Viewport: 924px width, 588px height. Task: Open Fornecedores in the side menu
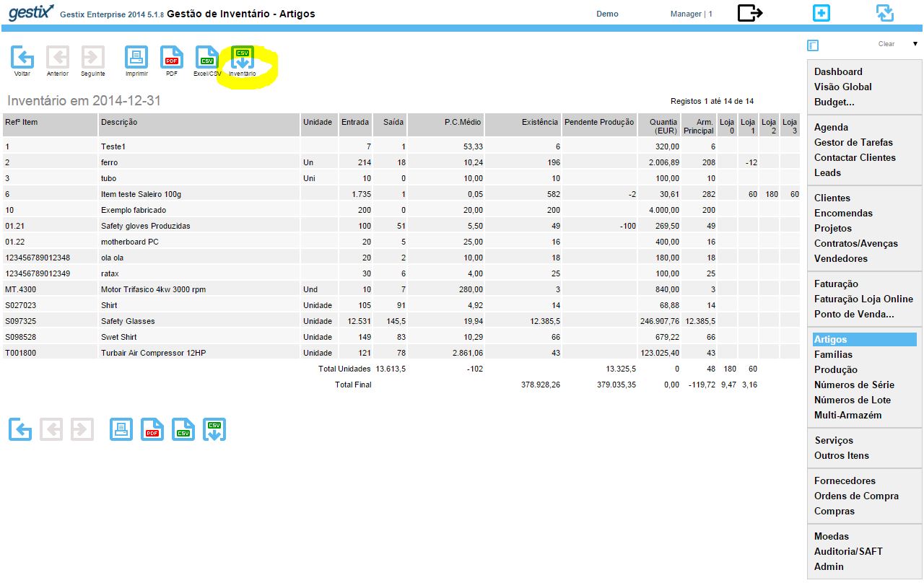point(845,481)
